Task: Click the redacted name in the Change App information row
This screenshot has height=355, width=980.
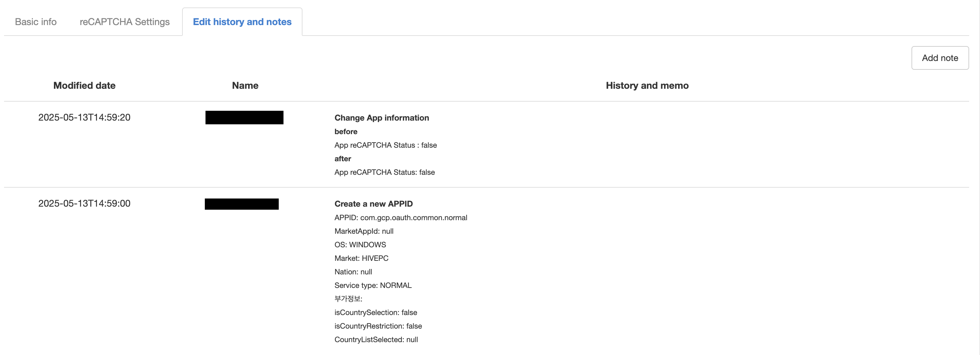Action: click(244, 118)
